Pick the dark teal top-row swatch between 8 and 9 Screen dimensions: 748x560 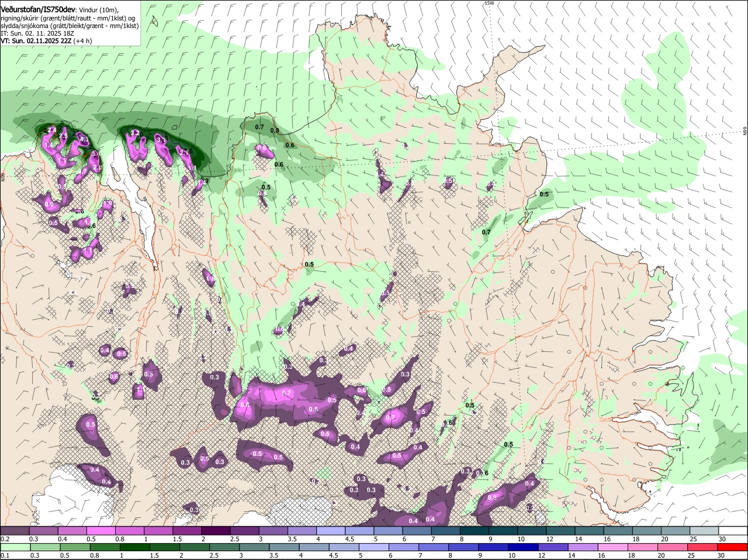pyautogui.click(x=474, y=530)
